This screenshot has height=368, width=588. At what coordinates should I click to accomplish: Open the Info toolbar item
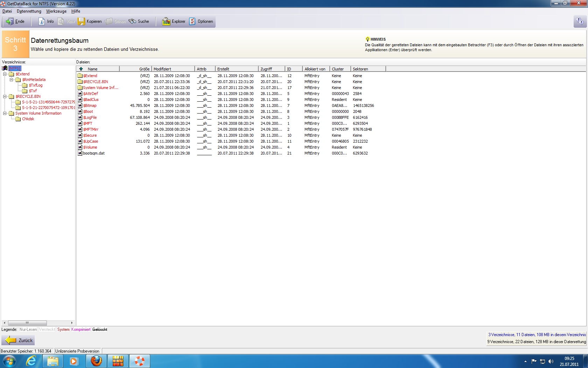pyautogui.click(x=46, y=21)
